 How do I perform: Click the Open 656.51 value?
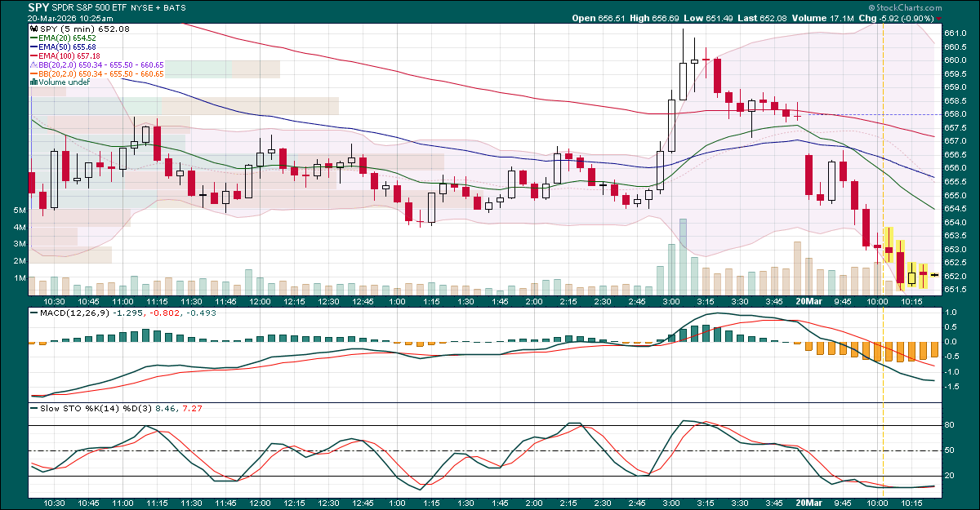pos(599,17)
